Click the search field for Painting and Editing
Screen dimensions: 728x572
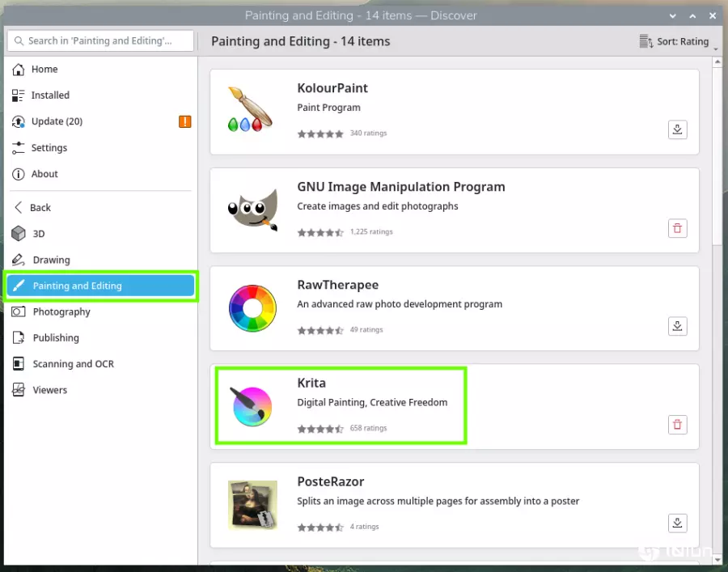pyautogui.click(x=100, y=40)
